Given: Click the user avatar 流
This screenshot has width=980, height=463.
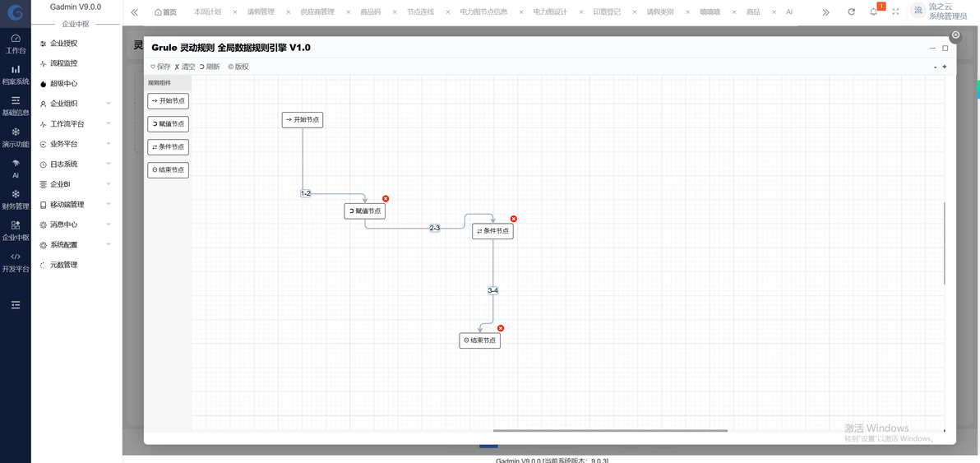Looking at the screenshot, I should point(918,11).
